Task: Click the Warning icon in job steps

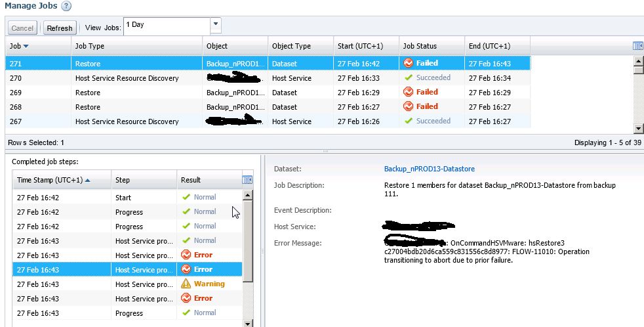Action: (186, 284)
